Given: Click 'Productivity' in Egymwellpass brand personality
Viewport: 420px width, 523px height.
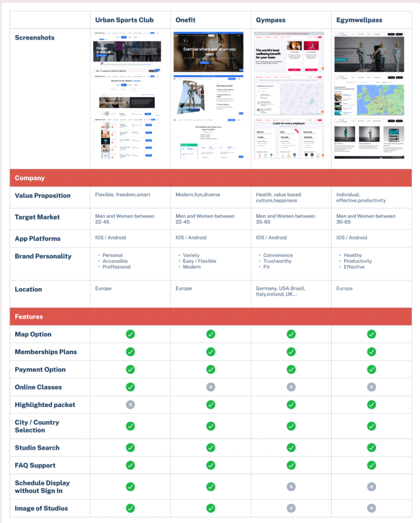Looking at the screenshot, I should click(x=358, y=261).
